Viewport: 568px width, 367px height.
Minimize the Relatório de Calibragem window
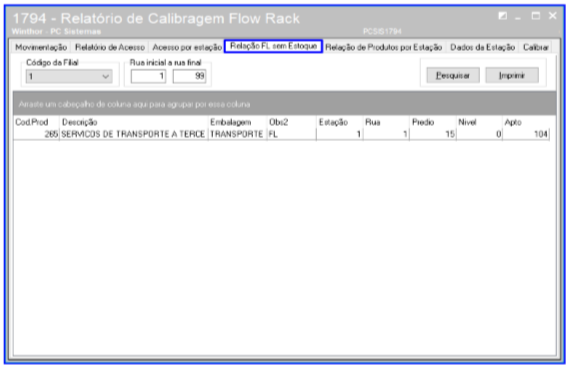click(x=518, y=17)
